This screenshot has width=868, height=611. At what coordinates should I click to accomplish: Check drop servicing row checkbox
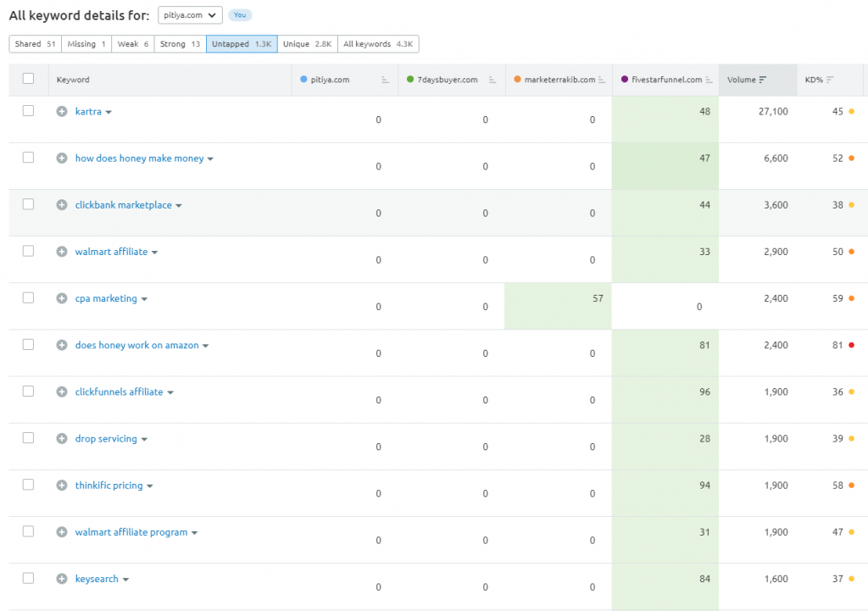click(28, 438)
